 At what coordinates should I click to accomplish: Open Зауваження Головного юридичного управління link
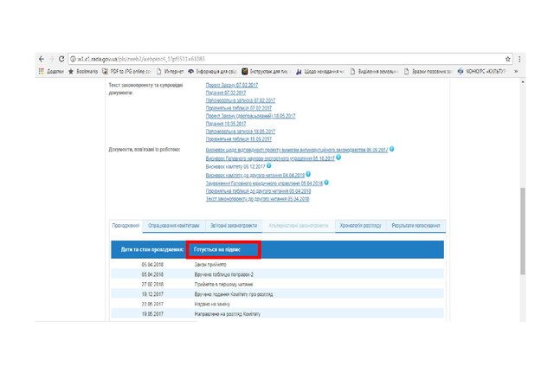[x=264, y=183]
